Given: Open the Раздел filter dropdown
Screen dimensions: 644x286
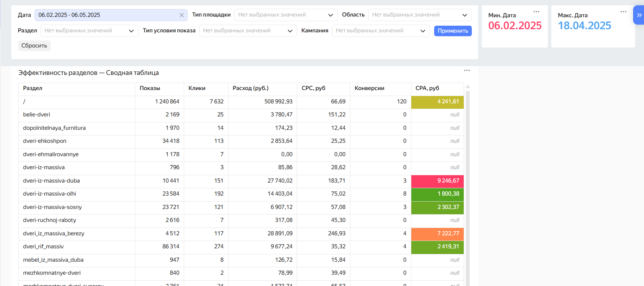Looking at the screenshot, I should click(89, 31).
